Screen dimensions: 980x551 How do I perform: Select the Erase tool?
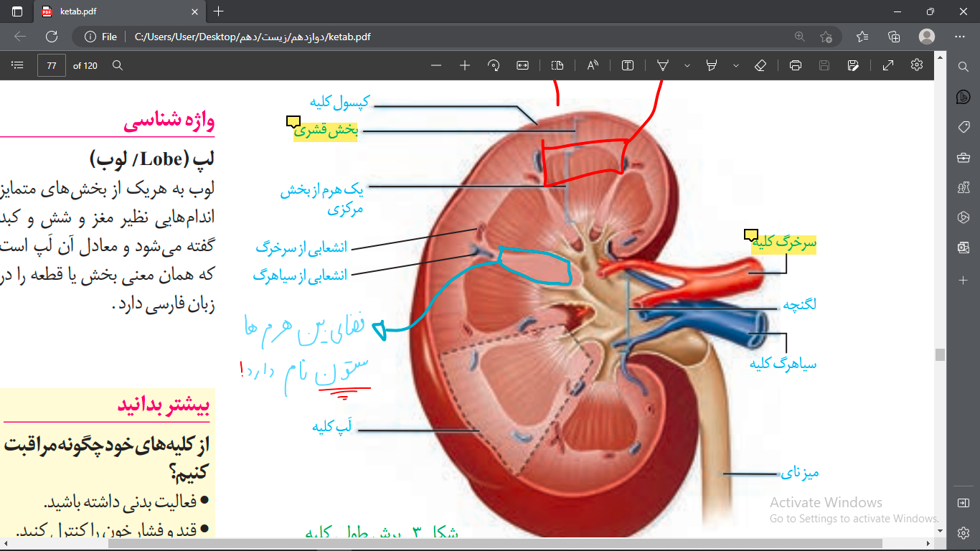click(x=761, y=65)
